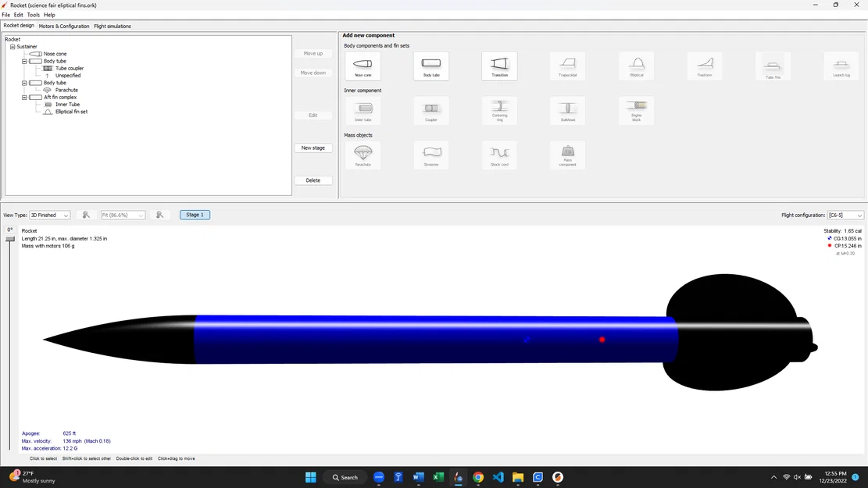The width and height of the screenshot is (868, 488).
Task: Add a Shock cord component
Action: click(x=499, y=155)
